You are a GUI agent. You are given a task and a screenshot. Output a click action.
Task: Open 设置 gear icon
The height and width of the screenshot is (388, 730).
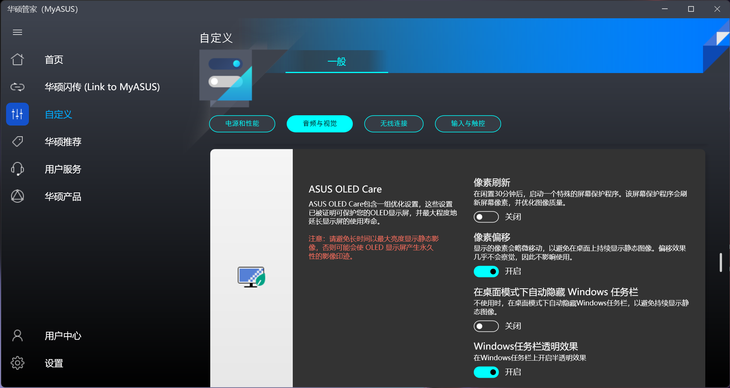coord(17,363)
